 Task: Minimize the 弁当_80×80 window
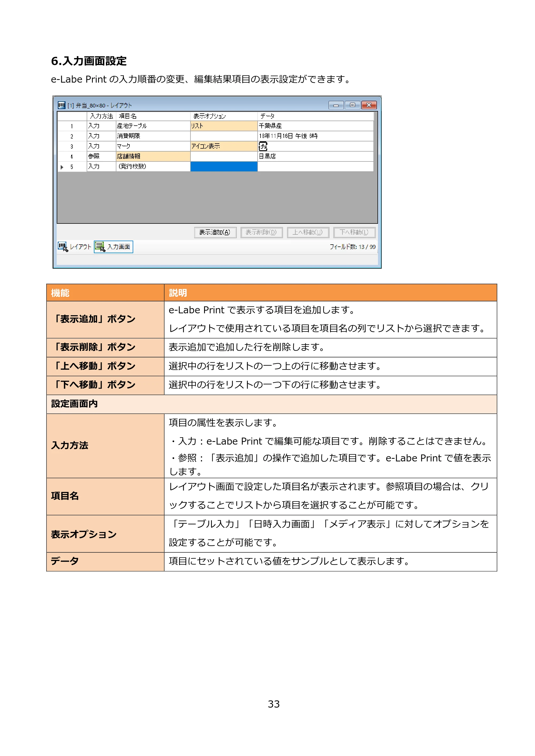click(336, 105)
